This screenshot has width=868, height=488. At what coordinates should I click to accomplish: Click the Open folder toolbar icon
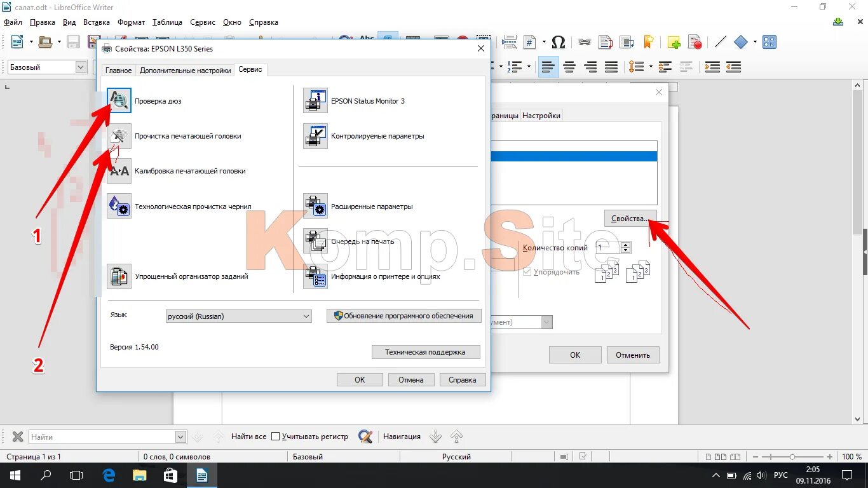point(45,43)
